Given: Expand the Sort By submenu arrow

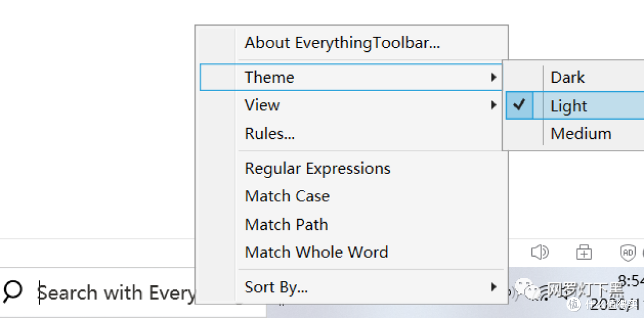Looking at the screenshot, I should pyautogui.click(x=493, y=287).
